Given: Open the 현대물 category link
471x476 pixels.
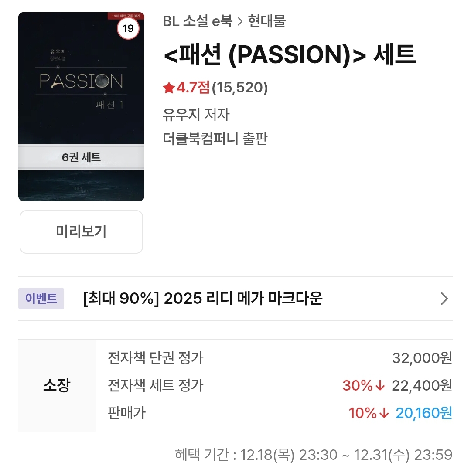Looking at the screenshot, I should click(266, 21).
